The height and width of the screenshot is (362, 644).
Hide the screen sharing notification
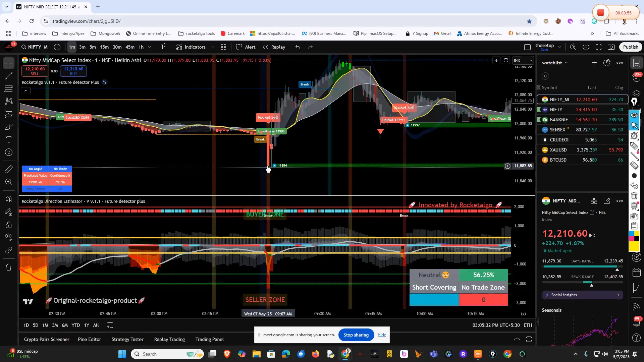(x=382, y=335)
